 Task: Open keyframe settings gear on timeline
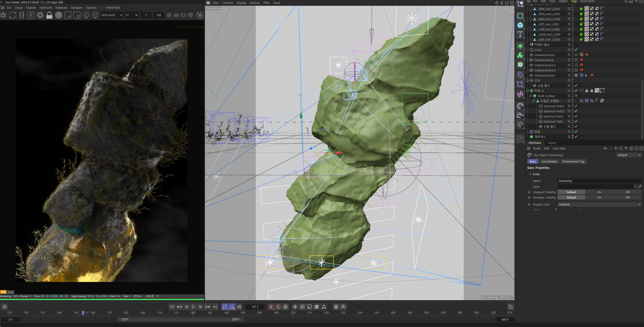tap(285, 307)
